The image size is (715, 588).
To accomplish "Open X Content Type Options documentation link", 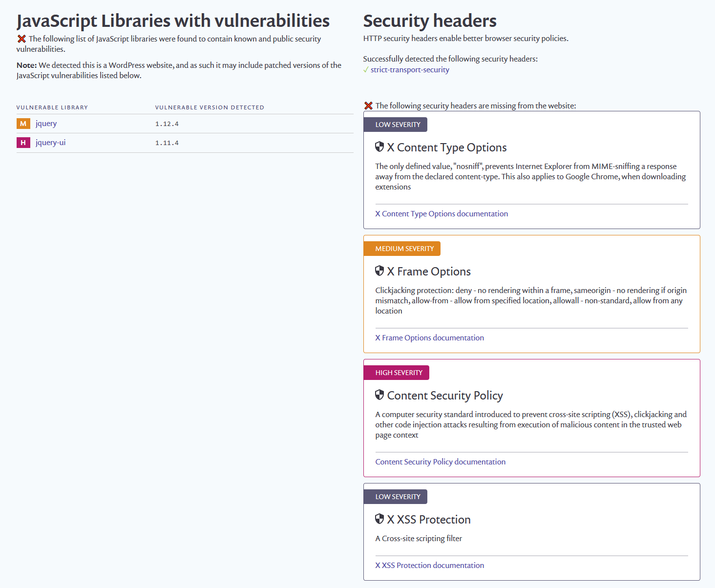I will point(442,214).
